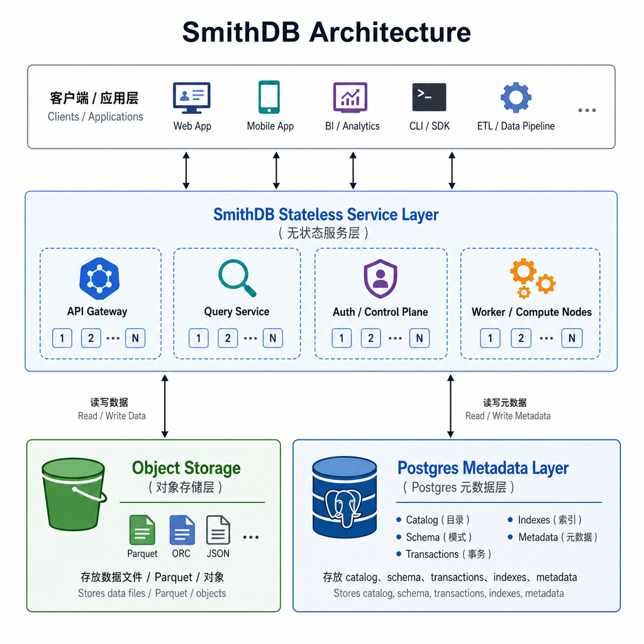Click the Postgres Metadata Layer heading
Viewport: 644px width, 644px height.
coord(483,468)
